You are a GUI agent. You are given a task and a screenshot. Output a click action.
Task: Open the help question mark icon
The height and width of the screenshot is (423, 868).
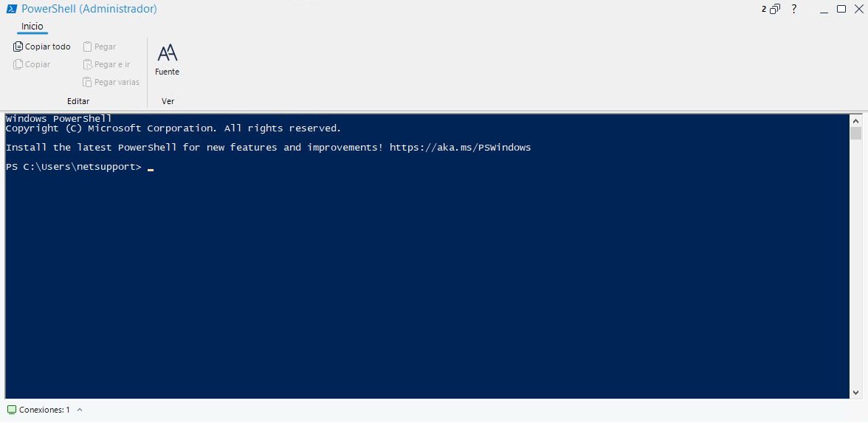click(794, 9)
